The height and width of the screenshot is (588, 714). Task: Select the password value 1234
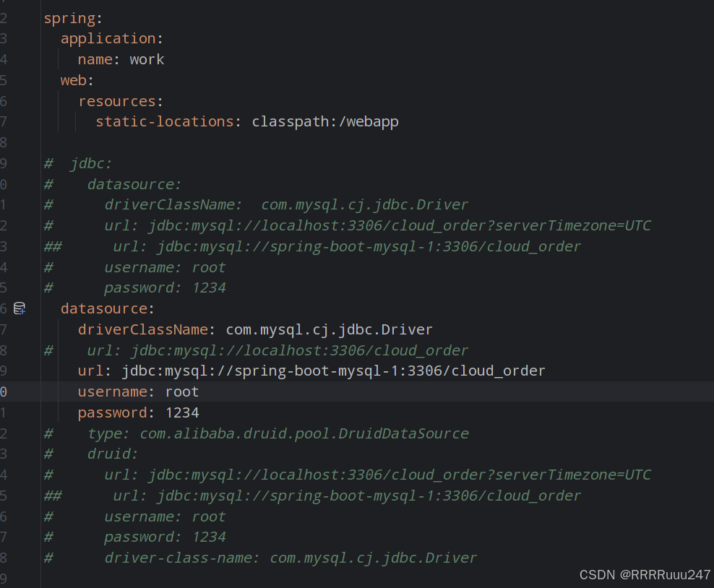click(x=181, y=412)
